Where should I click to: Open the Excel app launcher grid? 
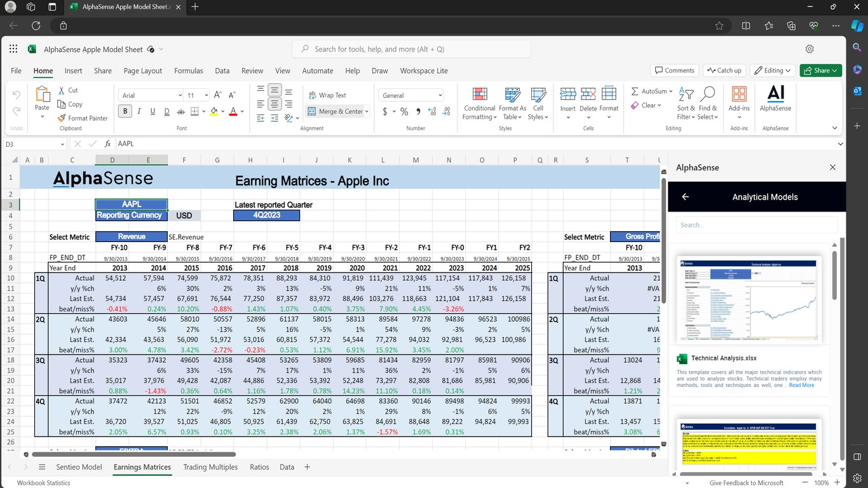pyautogui.click(x=13, y=49)
